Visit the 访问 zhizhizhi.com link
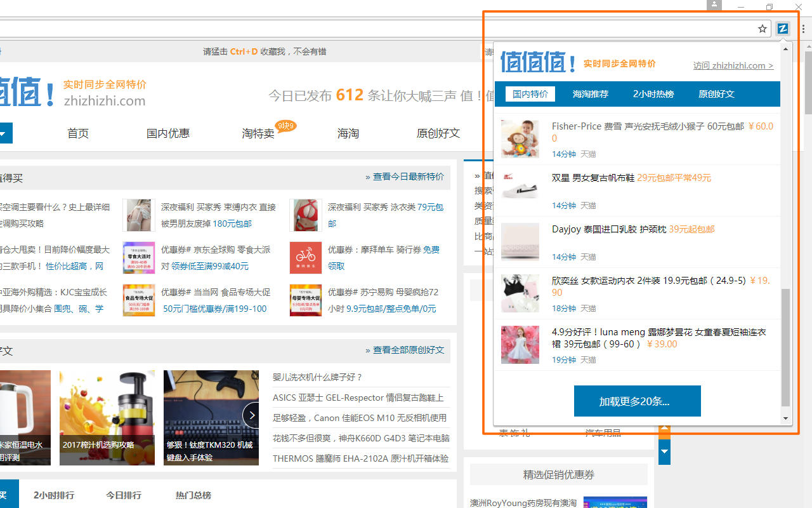Image resolution: width=812 pixels, height=508 pixels. click(733, 65)
